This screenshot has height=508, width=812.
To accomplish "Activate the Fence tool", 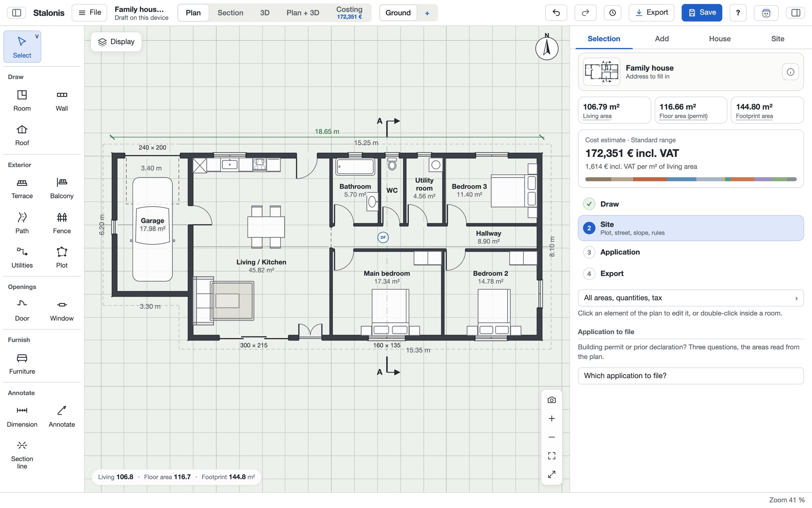I will click(x=62, y=223).
